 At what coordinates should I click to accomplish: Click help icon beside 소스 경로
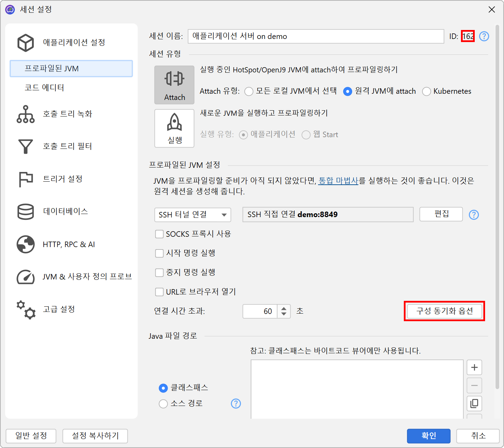pyautogui.click(x=236, y=404)
